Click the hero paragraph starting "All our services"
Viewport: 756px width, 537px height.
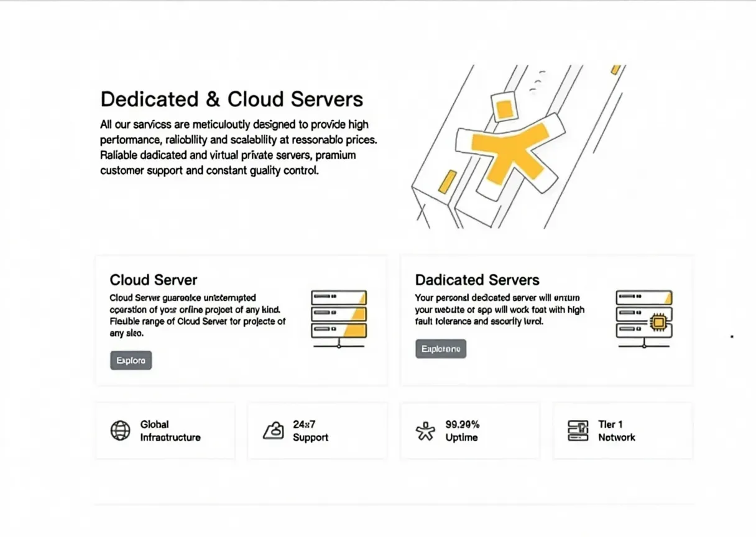click(x=239, y=147)
